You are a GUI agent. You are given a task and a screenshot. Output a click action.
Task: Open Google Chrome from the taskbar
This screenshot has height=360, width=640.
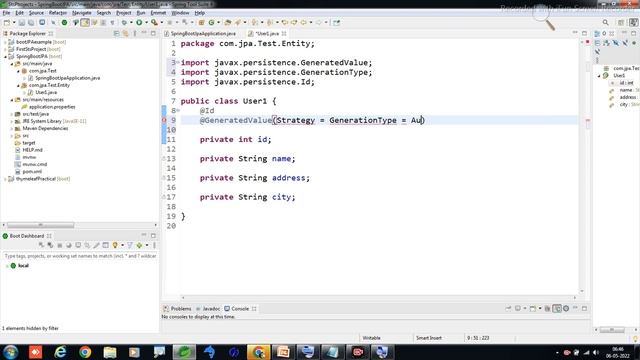point(85,352)
